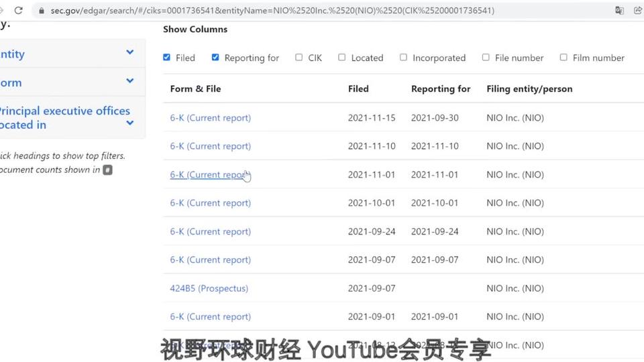Click the share icon in address bar

638,11
